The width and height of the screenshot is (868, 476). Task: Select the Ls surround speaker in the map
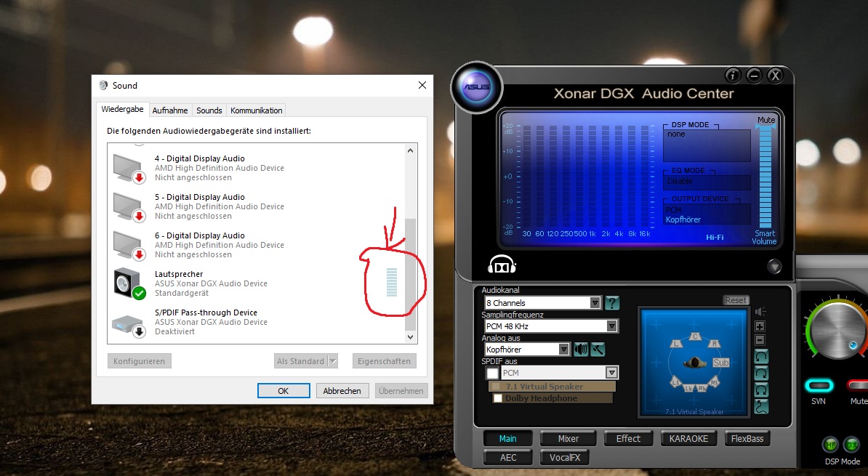point(676,382)
